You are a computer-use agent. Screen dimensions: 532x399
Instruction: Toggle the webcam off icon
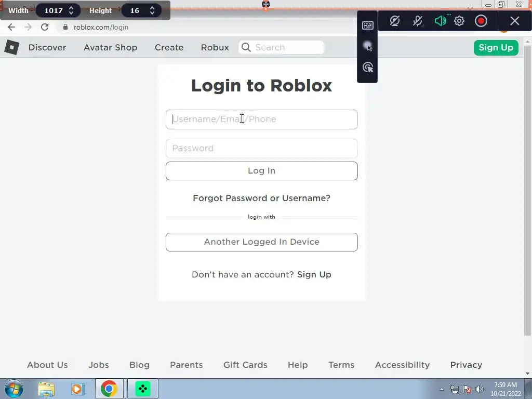[395, 21]
